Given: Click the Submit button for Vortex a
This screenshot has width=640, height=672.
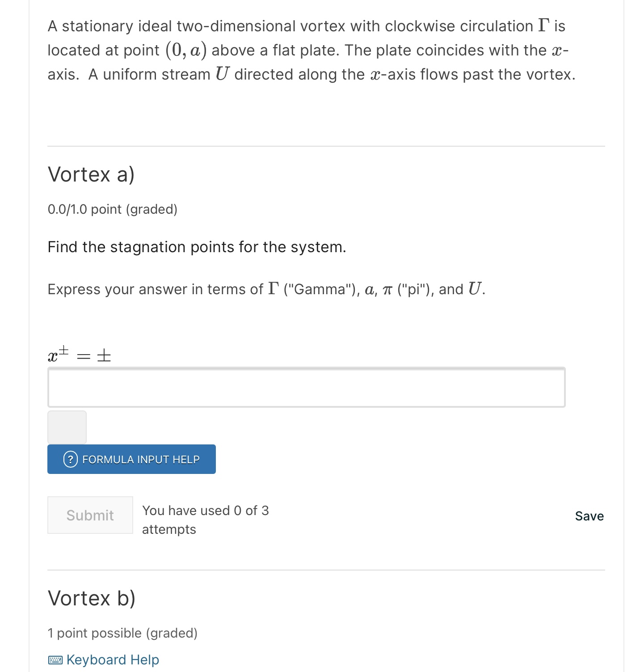Looking at the screenshot, I should click(x=90, y=515).
